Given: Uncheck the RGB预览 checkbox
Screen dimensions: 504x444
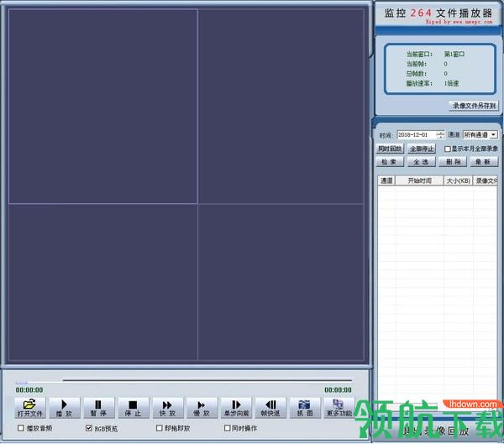Looking at the screenshot, I should pyautogui.click(x=89, y=428).
